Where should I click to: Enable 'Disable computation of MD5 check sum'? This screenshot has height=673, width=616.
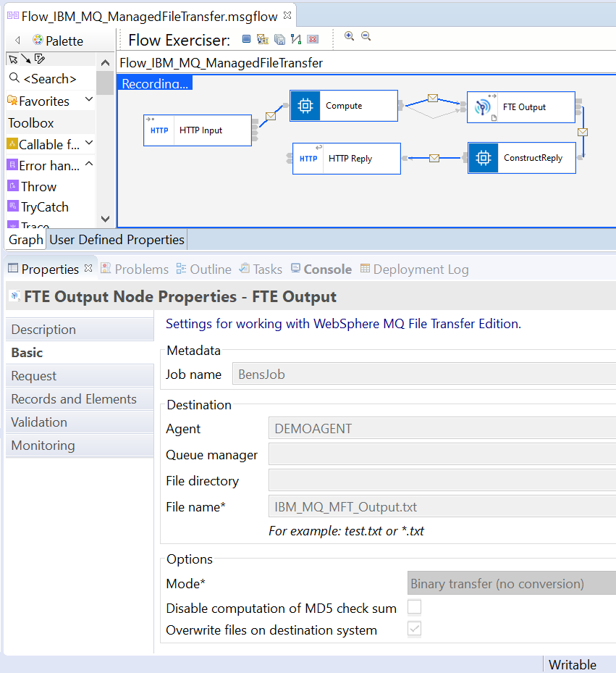(414, 607)
